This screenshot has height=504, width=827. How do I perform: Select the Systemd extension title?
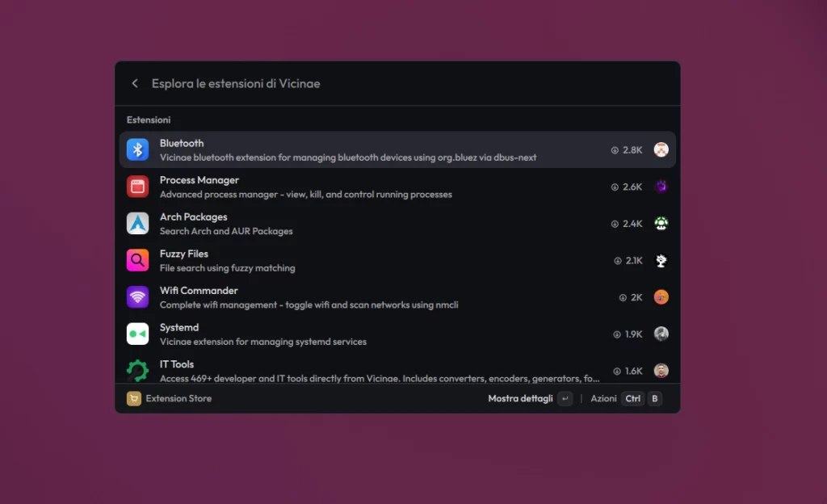point(179,328)
